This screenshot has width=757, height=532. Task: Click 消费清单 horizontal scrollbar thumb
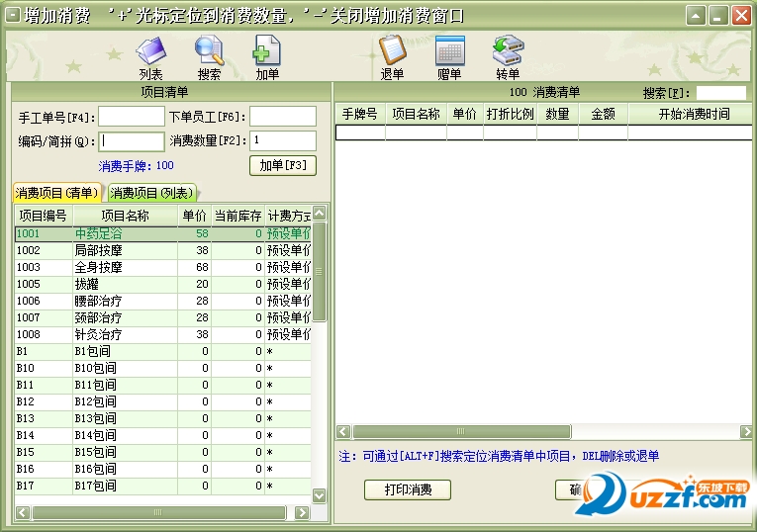[461, 431]
